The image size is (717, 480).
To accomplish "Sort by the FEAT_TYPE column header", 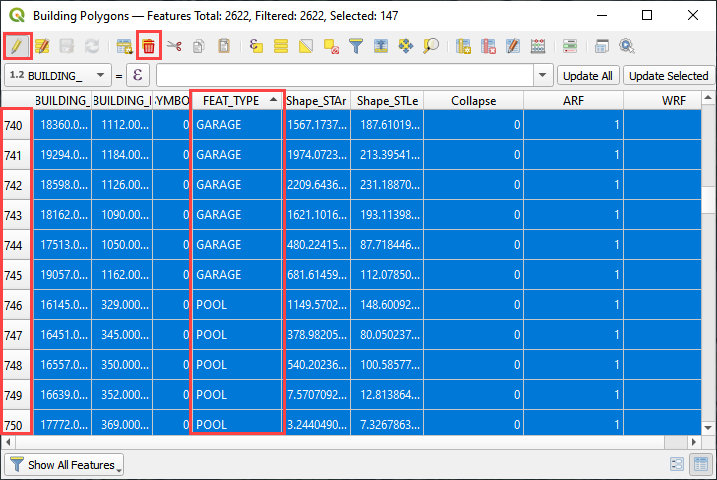I will click(236, 100).
